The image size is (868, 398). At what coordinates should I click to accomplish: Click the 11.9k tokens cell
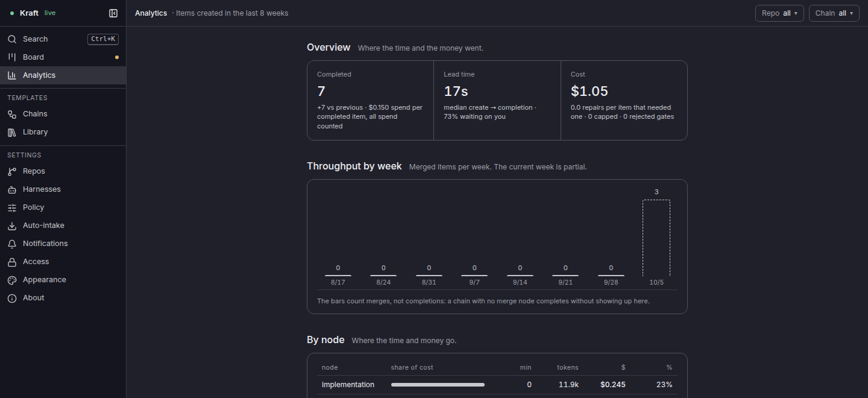click(x=568, y=385)
